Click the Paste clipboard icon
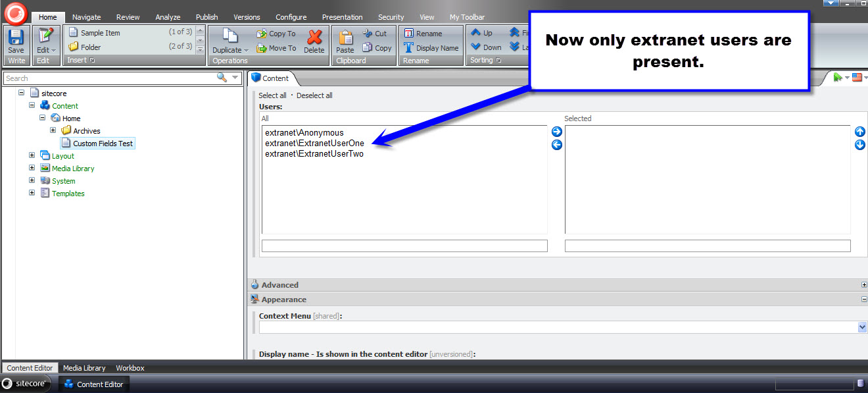The image size is (868, 393). (345, 39)
